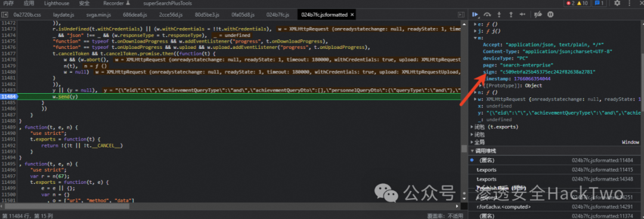Image resolution: width=644 pixels, height=219 pixels.
Task: Select the (匿名) frame at line 11374
Action: click(555, 215)
